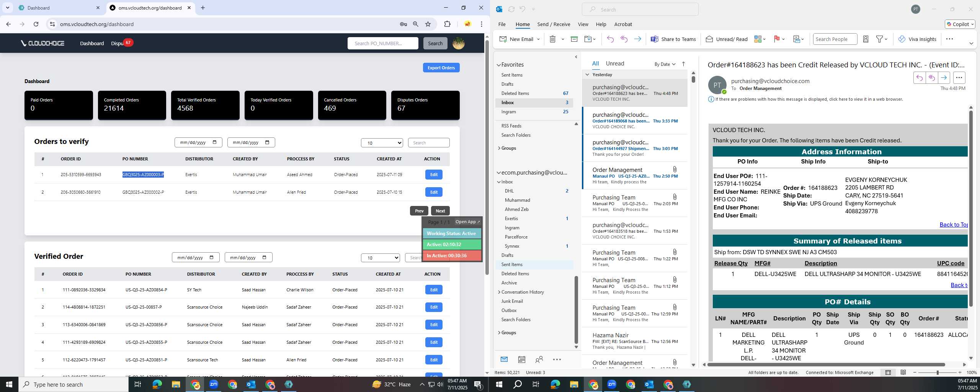Click the Search button next to PO_NUMBER field
Image resolution: width=980 pixels, height=392 pixels.
pos(435,43)
